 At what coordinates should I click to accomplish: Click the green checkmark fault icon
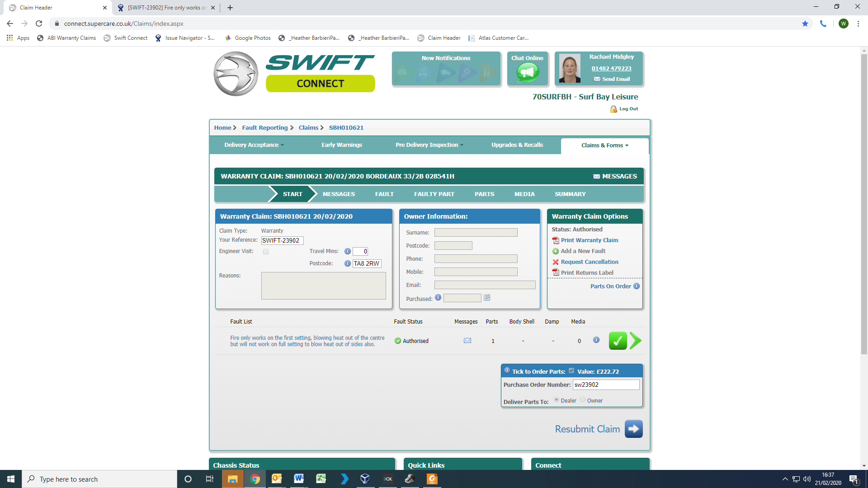click(618, 341)
